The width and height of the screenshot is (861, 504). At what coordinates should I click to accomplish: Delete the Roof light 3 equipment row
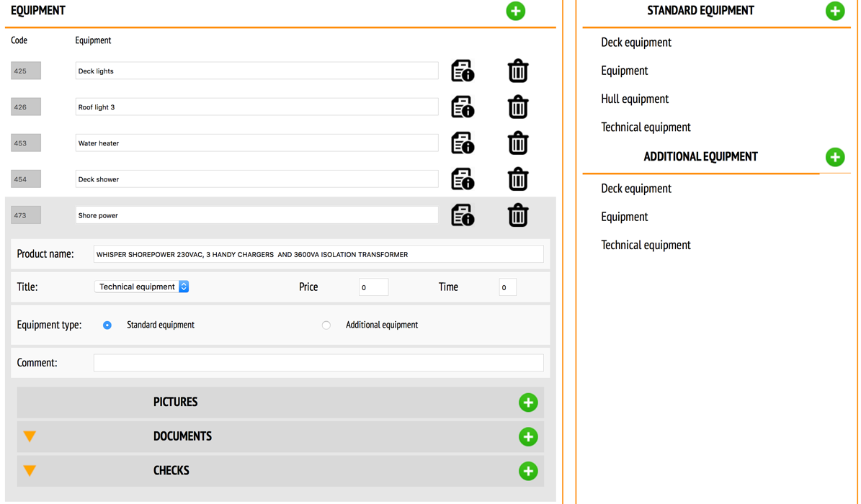tap(517, 107)
